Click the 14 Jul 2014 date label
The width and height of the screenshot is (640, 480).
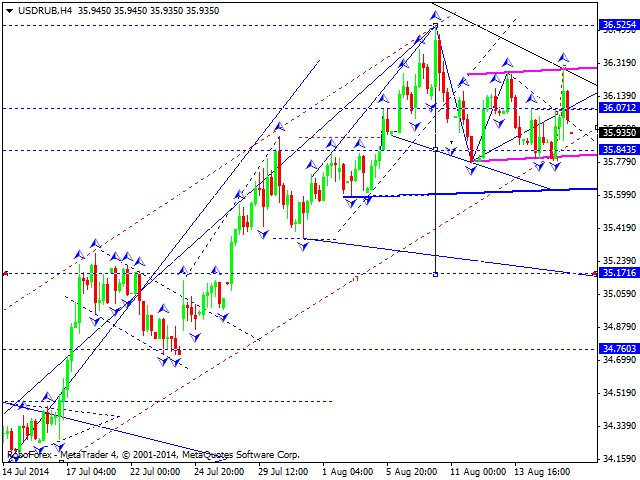[x=27, y=469]
